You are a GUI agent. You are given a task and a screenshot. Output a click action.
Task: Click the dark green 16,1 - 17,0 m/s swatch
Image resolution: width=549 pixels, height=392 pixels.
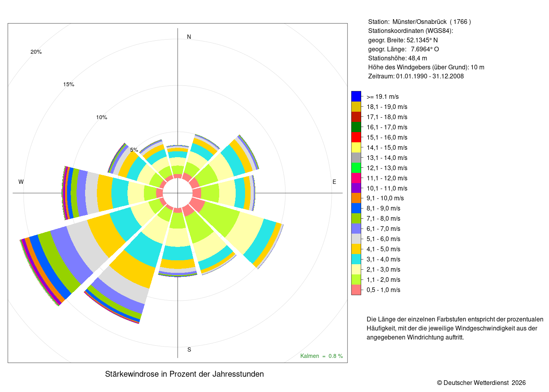[x=356, y=127]
